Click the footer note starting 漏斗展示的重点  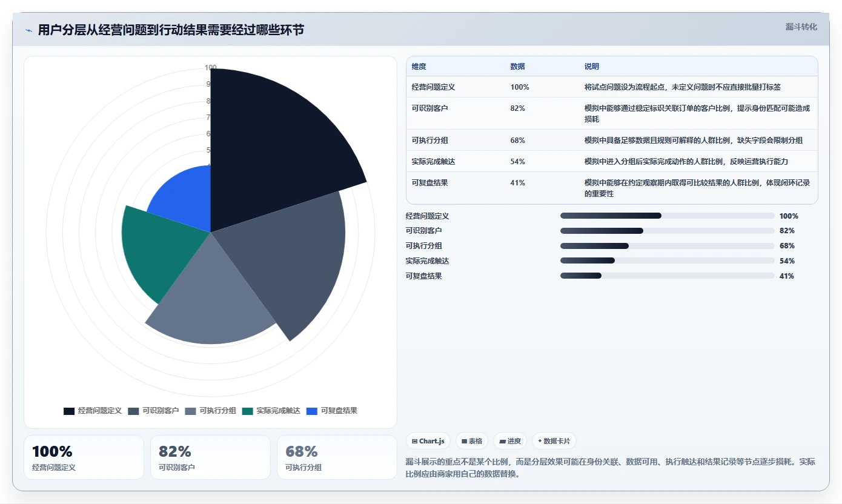[611, 468]
